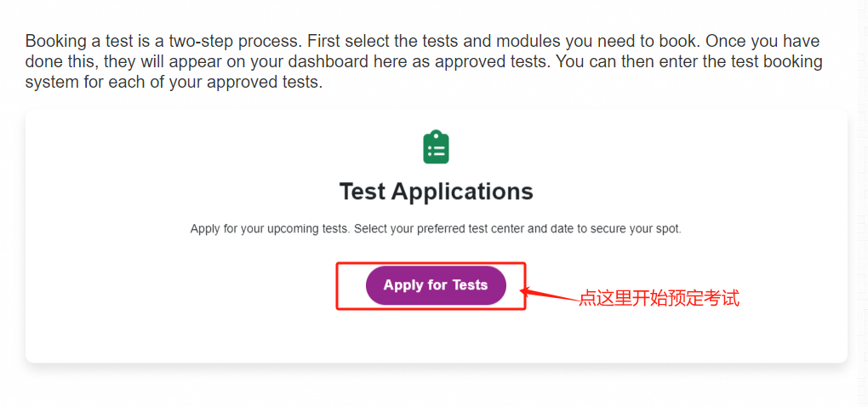Click the sentence 'Apply for your upcoming tests.'
This screenshot has width=868, height=407.
click(x=271, y=229)
